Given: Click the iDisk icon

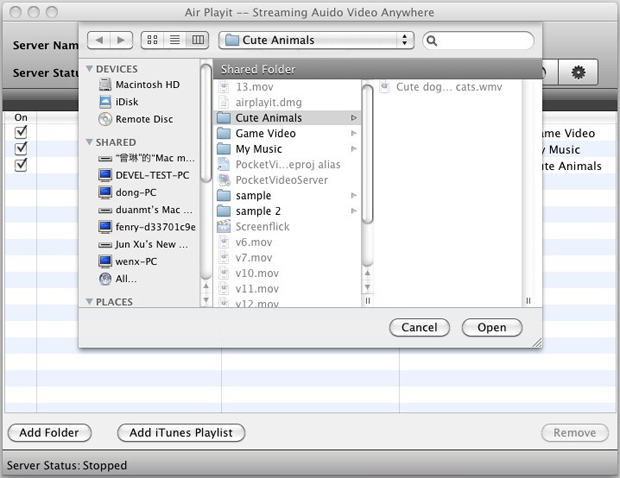Looking at the screenshot, I should coord(105,102).
